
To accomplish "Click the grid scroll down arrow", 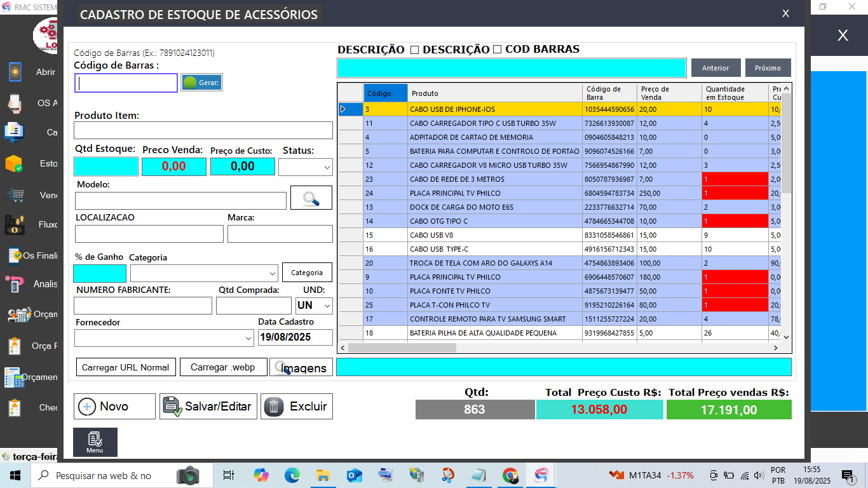I will (786, 337).
